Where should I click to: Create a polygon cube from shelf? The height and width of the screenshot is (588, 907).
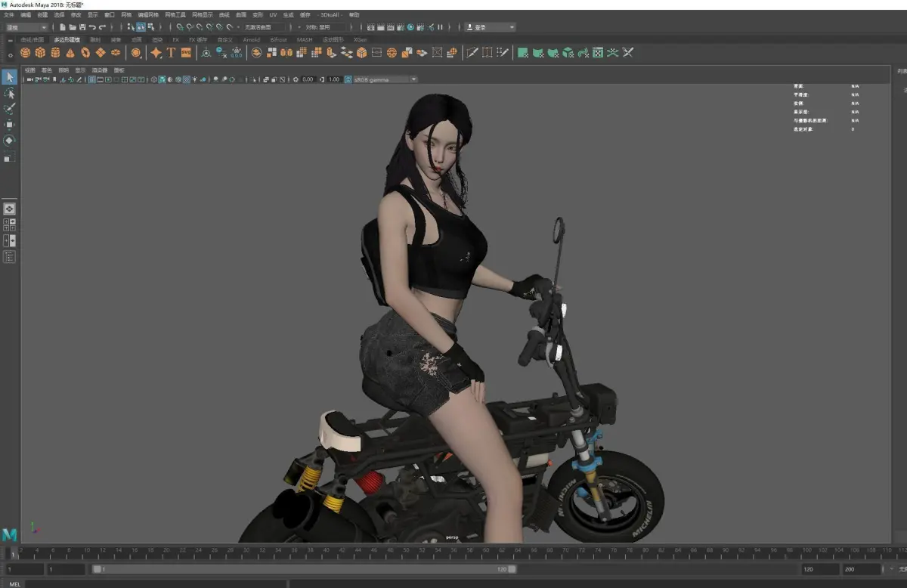pyautogui.click(x=41, y=53)
